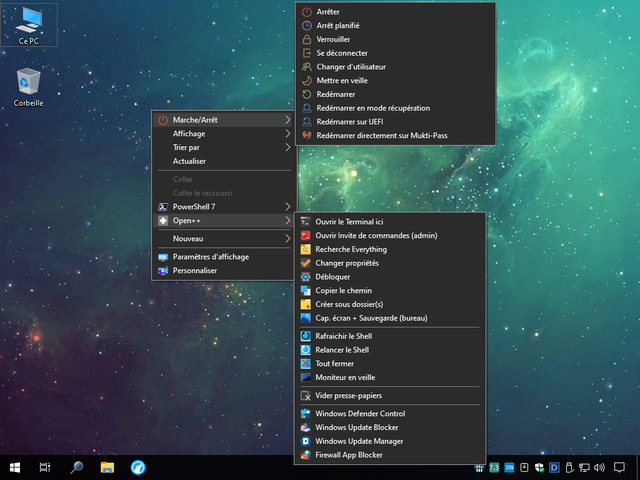Image resolution: width=640 pixels, height=480 pixels.
Task: Expand the Trier par submenu arrow
Action: pyautogui.click(x=288, y=147)
